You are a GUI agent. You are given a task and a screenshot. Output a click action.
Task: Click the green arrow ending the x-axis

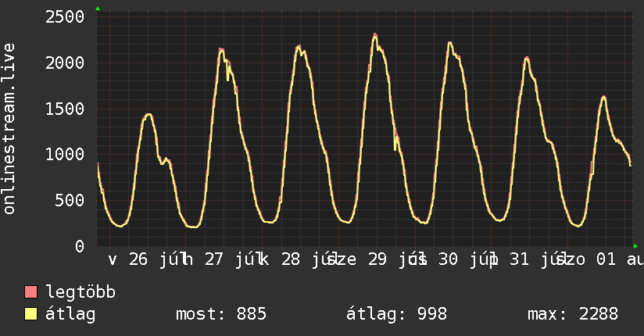635,246
